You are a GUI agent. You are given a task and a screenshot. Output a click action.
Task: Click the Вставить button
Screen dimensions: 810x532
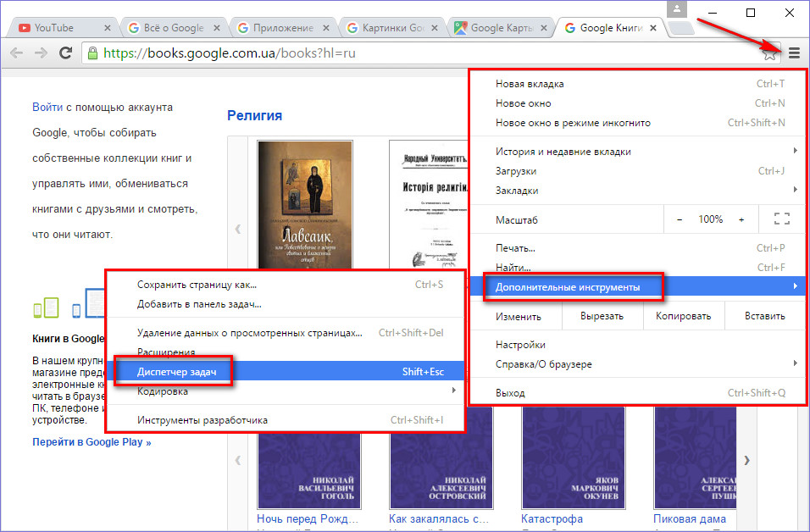(x=764, y=316)
